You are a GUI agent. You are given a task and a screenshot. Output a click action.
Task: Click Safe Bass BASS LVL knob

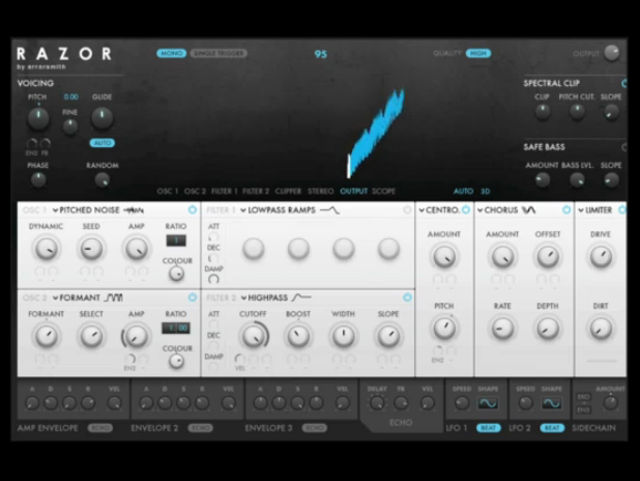[577, 180]
